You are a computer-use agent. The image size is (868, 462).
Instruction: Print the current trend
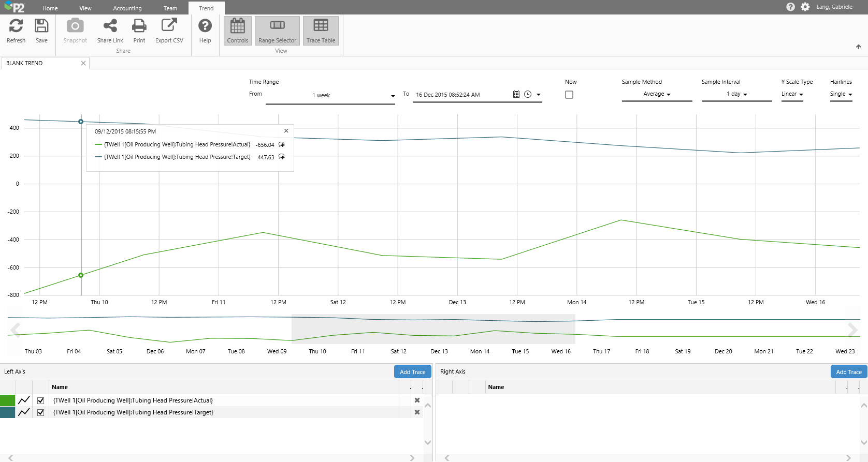(139, 31)
